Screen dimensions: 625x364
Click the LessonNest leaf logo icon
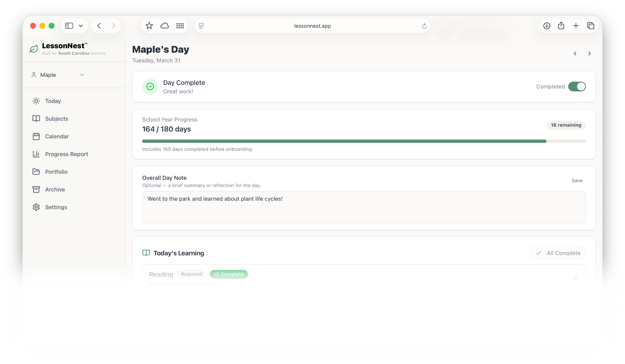(34, 49)
